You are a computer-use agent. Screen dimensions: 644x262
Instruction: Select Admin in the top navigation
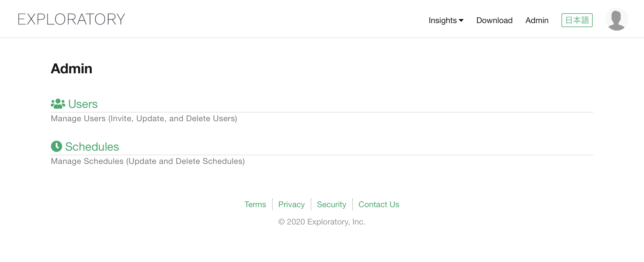coord(537,20)
